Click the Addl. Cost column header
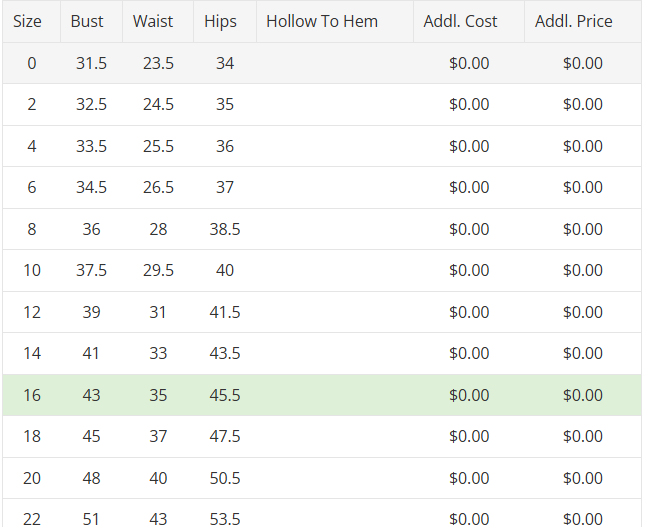645x527 pixels. [460, 21]
